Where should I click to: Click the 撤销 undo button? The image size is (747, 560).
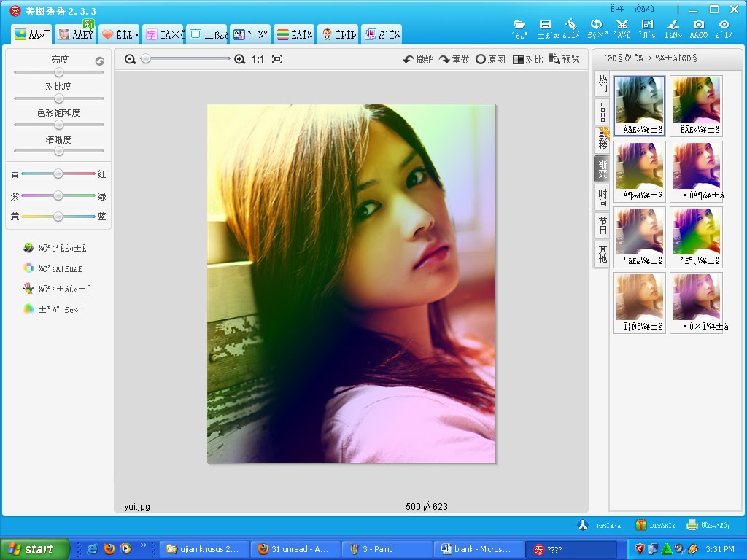click(418, 59)
